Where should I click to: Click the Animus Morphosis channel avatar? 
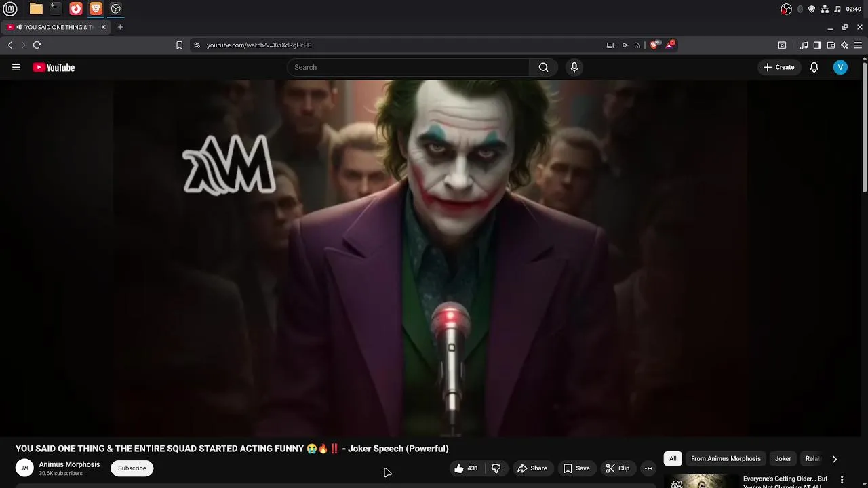pyautogui.click(x=24, y=468)
